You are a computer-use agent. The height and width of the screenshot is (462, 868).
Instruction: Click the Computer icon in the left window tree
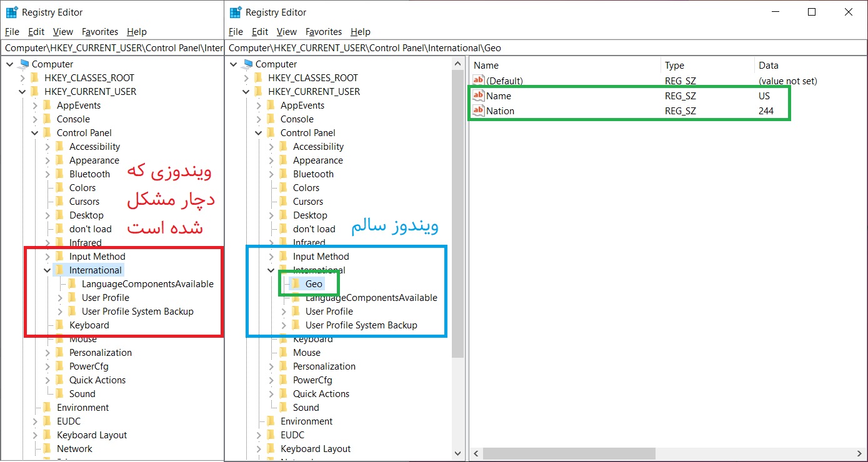pyautogui.click(x=24, y=64)
